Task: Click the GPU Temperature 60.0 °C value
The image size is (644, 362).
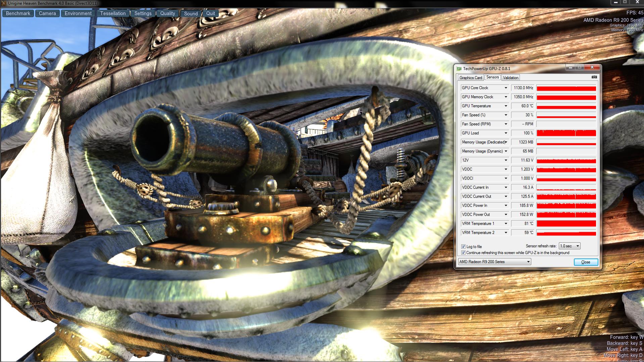Action: pos(523,106)
